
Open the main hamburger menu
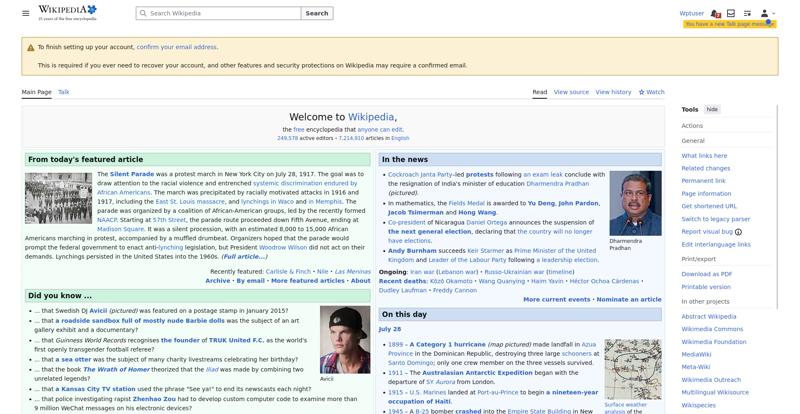coord(26,13)
